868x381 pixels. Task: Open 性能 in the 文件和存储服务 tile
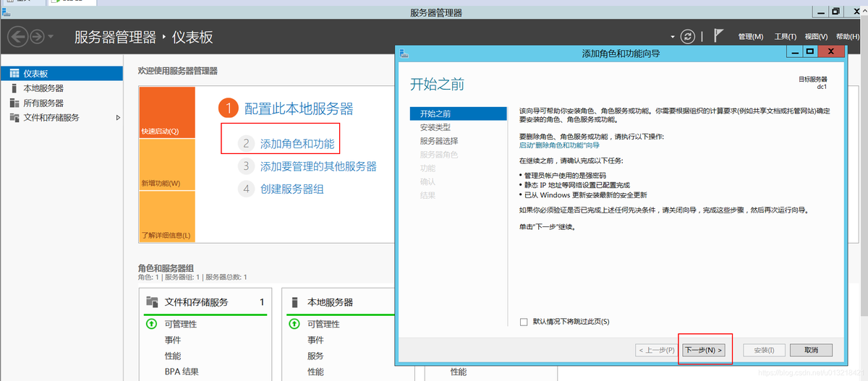(173, 356)
